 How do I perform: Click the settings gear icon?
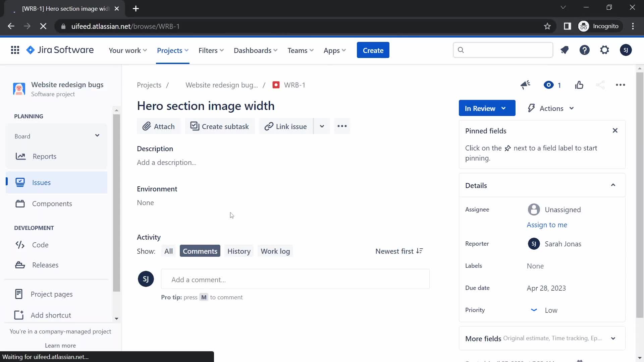(605, 50)
